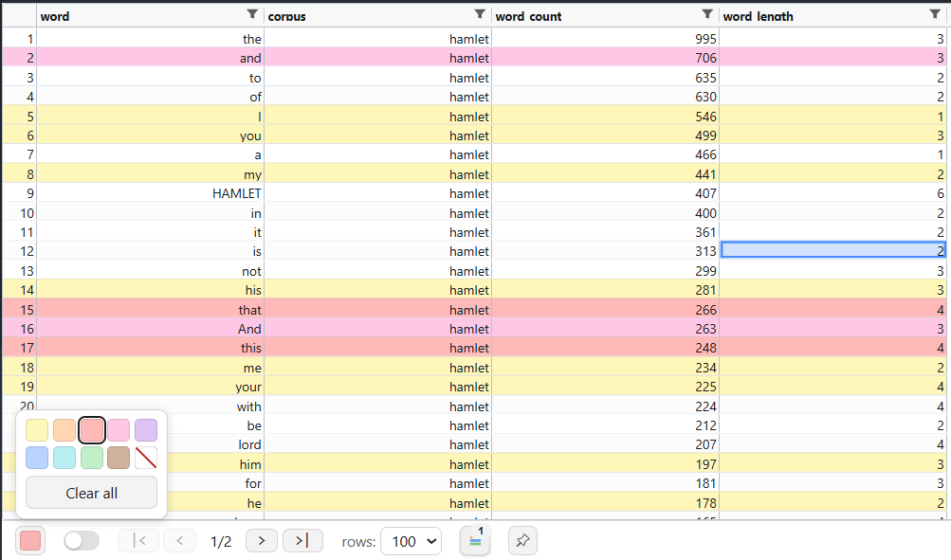Open the current highlight color button

point(30,541)
